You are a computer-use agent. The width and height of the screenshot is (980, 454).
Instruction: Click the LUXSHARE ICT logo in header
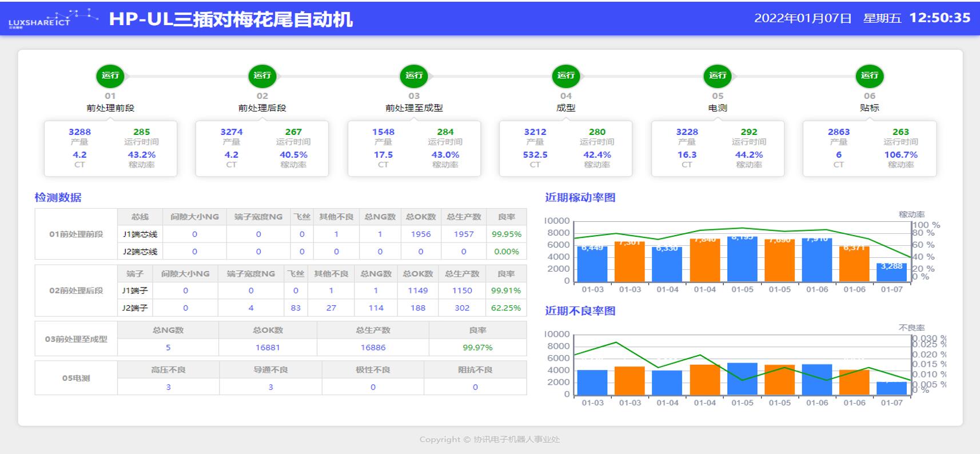tap(40, 21)
